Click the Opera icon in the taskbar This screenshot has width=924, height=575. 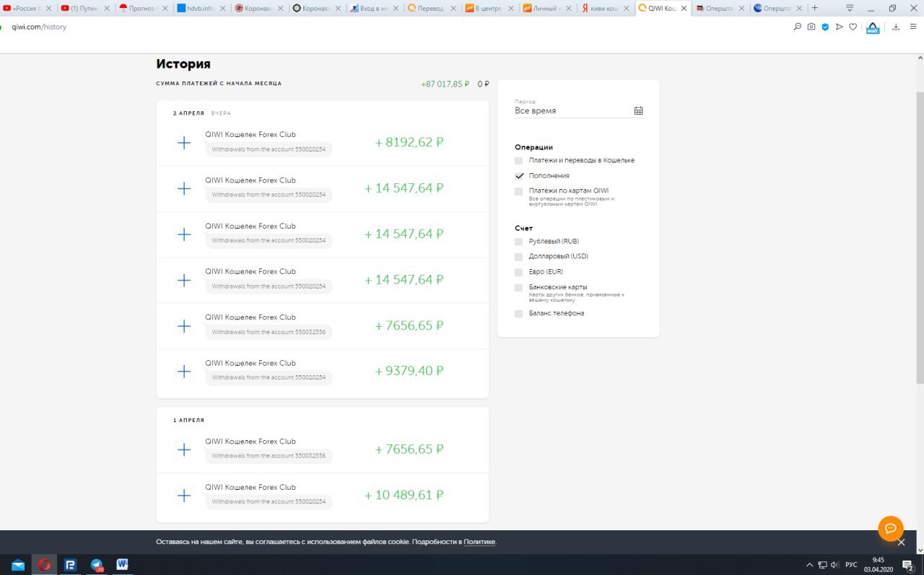coord(44,565)
